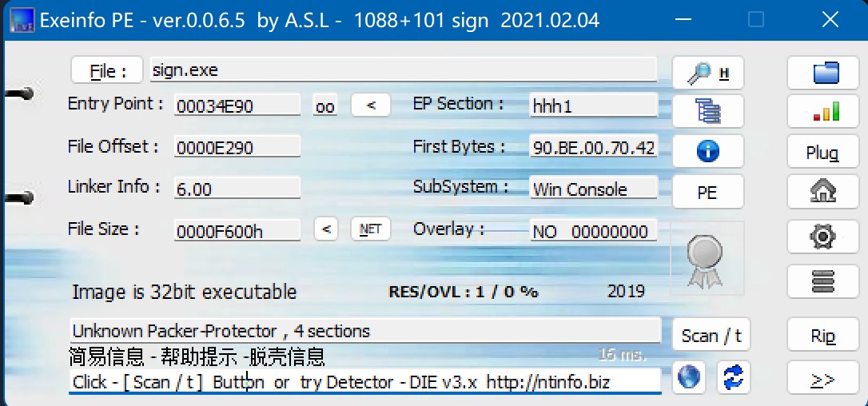Image resolution: width=868 pixels, height=406 pixels.
Task: Minimize the Exeinfo PE window
Action: point(683,20)
